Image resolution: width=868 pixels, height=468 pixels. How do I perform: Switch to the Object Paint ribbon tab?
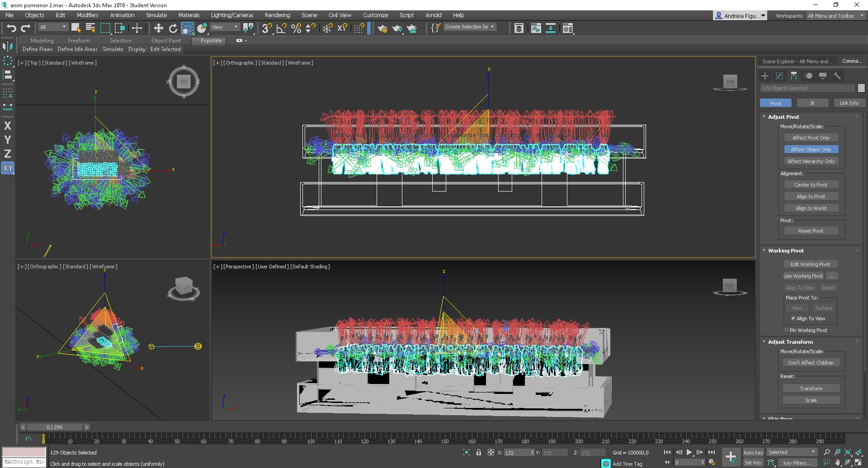(166, 41)
